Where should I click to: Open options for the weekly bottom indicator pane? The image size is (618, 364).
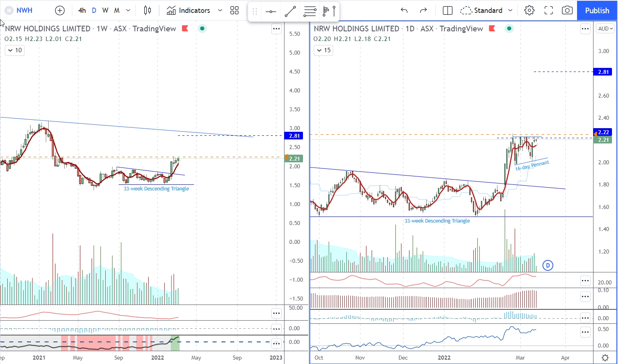276,344
